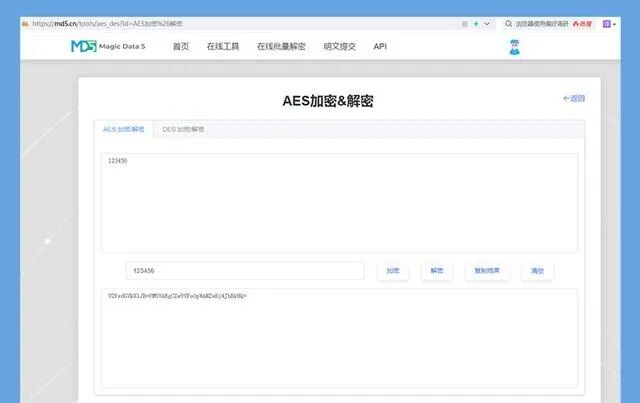
Task: Click the green lightning icon in address bar
Action: [476, 24]
